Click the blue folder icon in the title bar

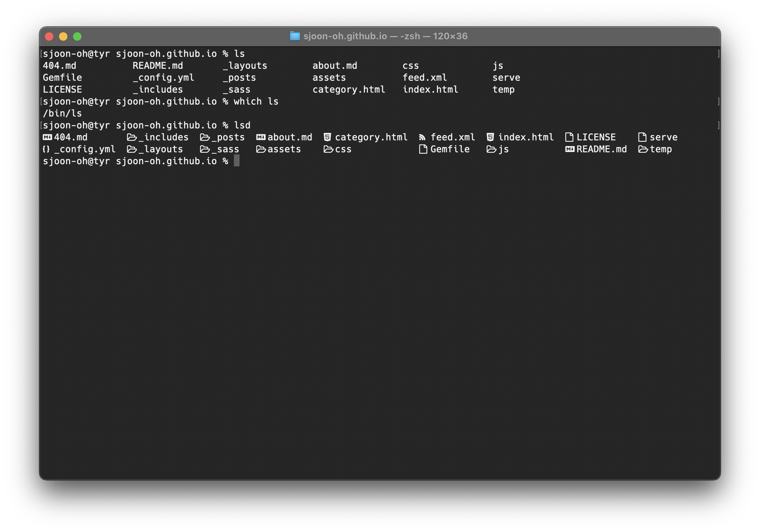295,36
